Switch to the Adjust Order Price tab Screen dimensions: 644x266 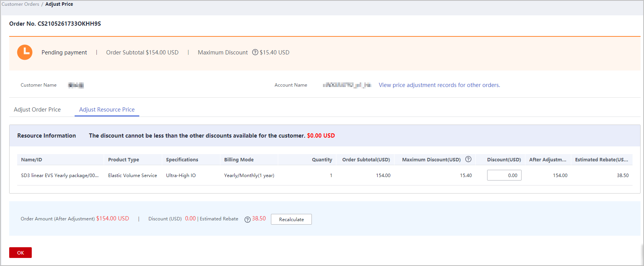pyautogui.click(x=37, y=110)
